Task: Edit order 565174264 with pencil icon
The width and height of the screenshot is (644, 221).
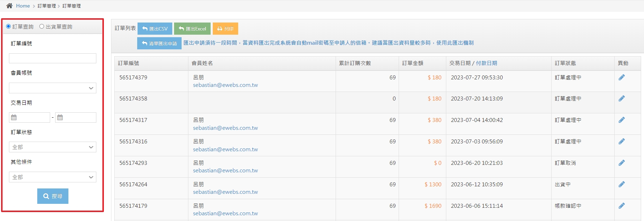Action: pos(621,184)
